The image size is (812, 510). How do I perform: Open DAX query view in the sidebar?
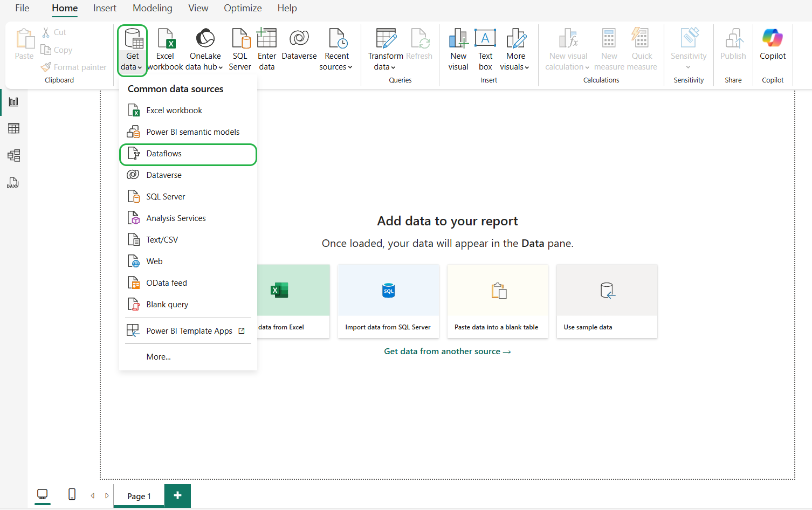click(x=13, y=183)
